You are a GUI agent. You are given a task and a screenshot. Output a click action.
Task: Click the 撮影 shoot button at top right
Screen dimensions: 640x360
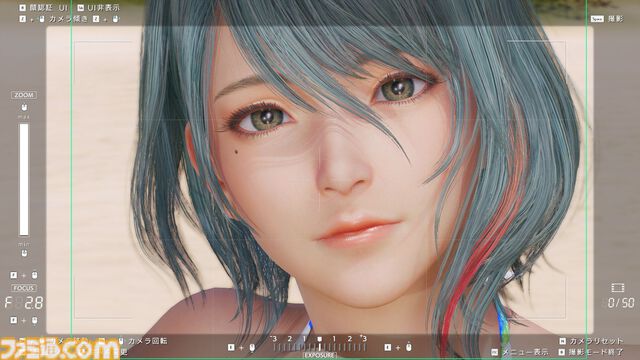616,19
